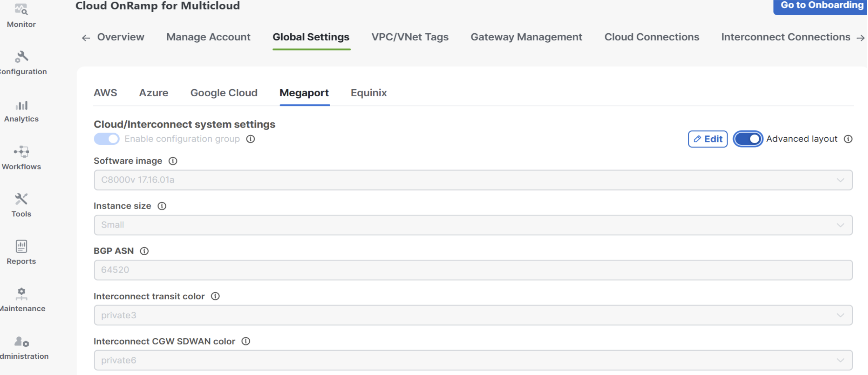Show info icon next to Software image
This screenshot has height=375, width=868.
173,161
